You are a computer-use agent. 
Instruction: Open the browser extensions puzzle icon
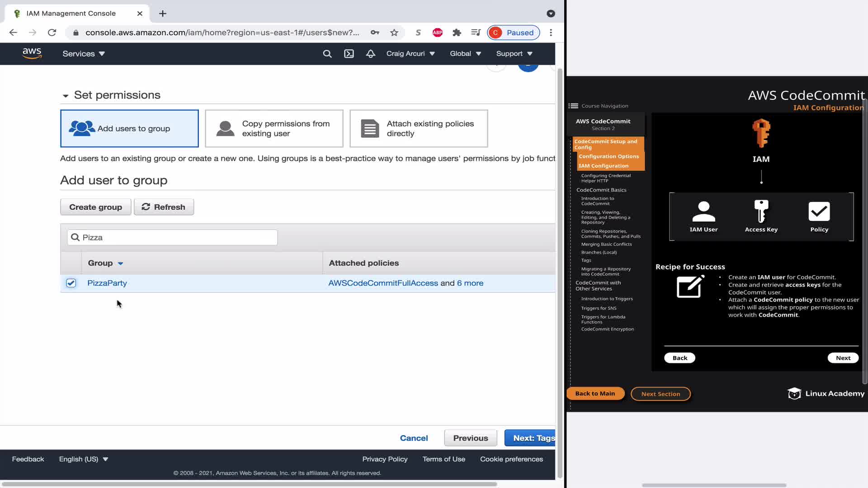point(457,33)
